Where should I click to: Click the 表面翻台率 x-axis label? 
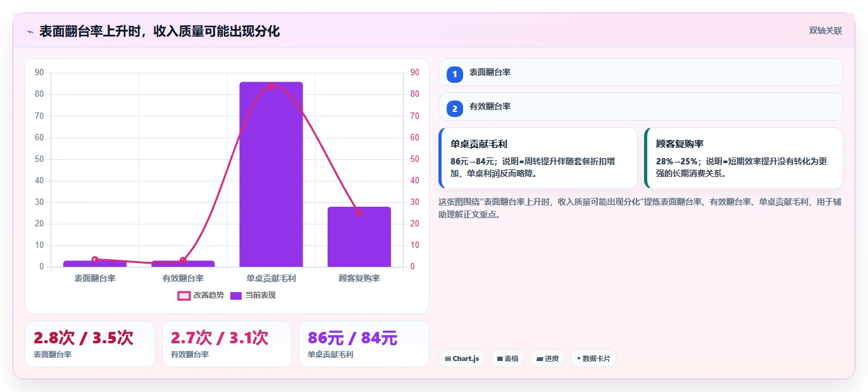tap(95, 278)
